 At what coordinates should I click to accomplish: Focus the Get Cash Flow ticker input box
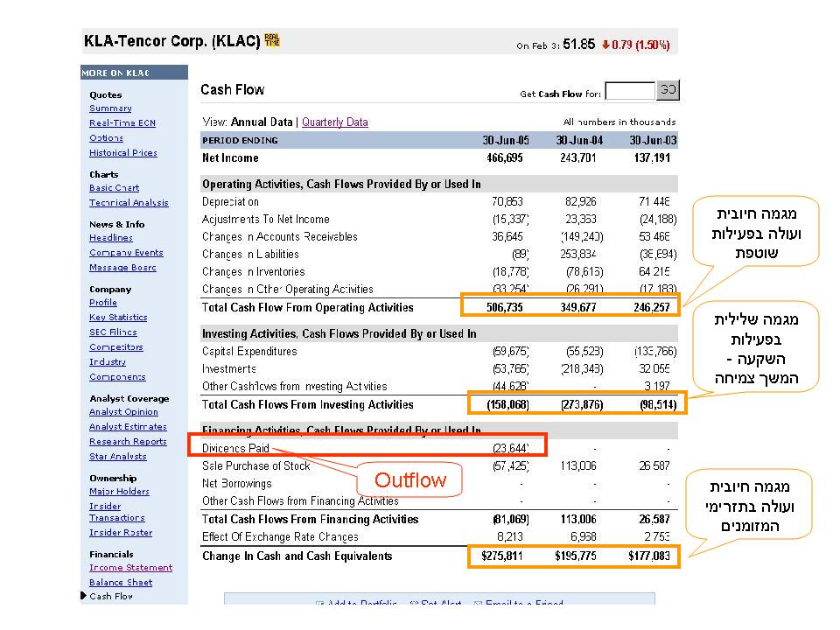click(x=630, y=90)
